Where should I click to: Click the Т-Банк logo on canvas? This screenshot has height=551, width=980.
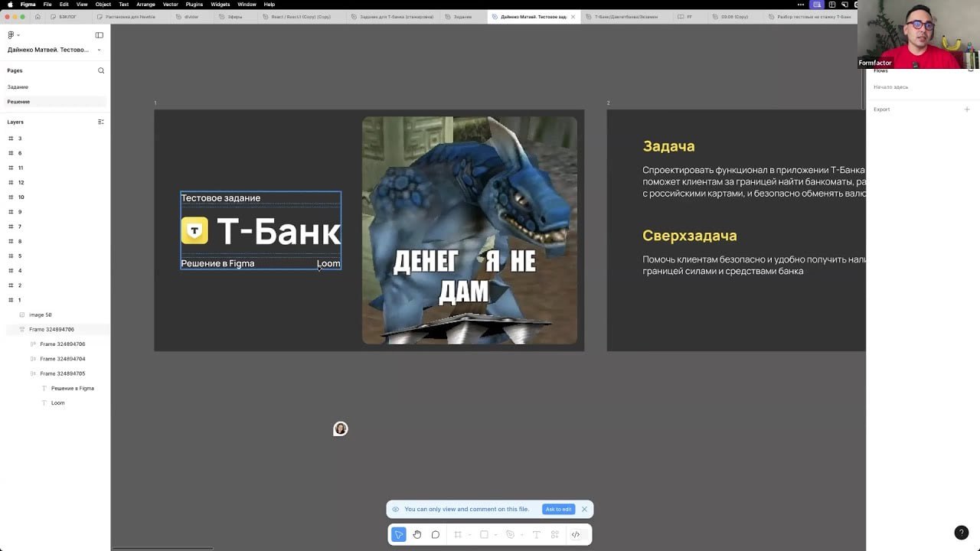(x=260, y=231)
